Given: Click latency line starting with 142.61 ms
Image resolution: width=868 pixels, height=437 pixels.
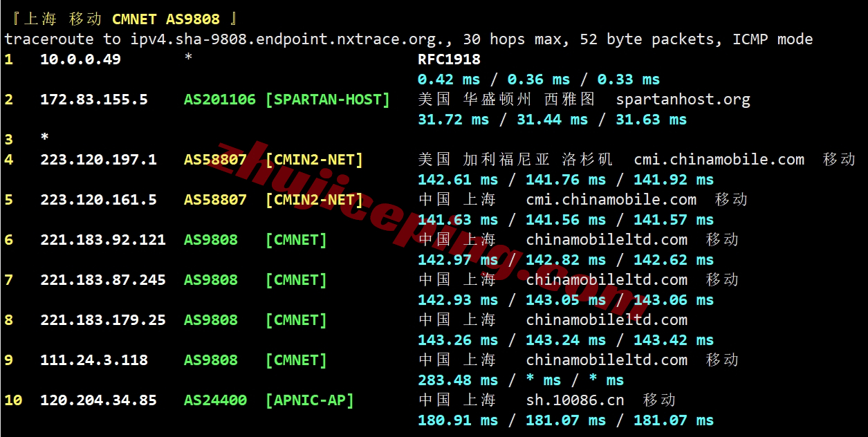Looking at the screenshot, I should pyautogui.click(x=566, y=180).
